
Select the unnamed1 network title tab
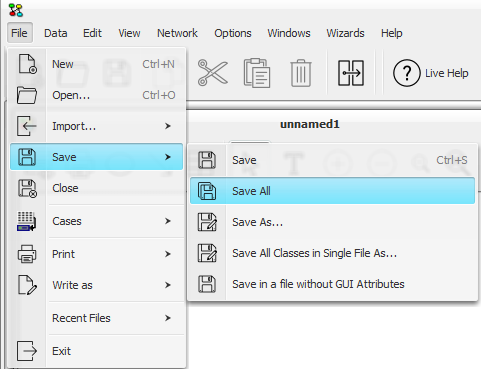tap(310, 124)
